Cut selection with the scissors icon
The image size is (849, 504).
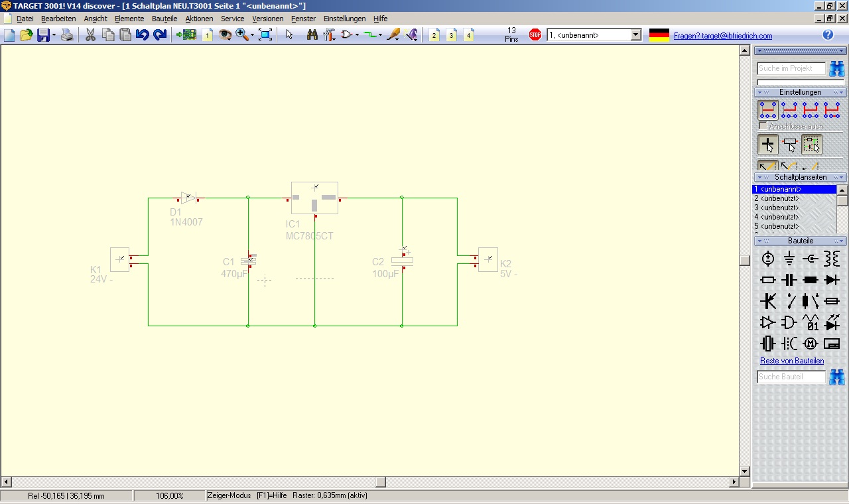point(90,35)
